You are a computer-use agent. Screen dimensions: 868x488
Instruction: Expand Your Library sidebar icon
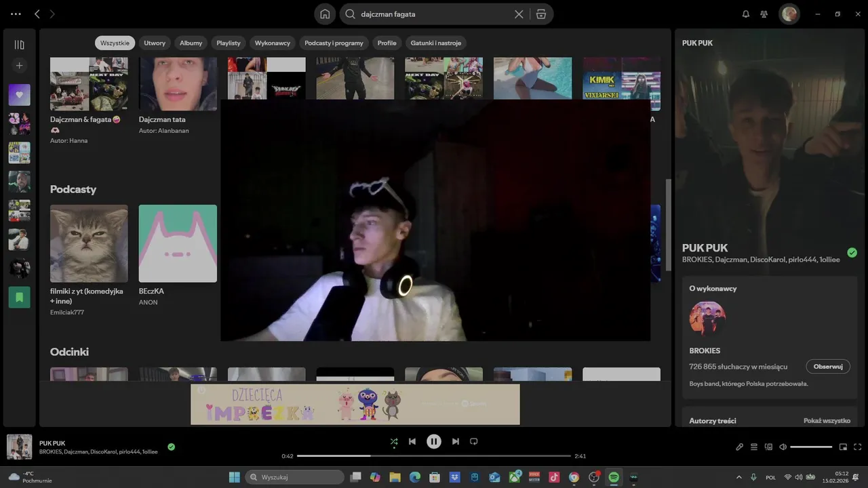(x=19, y=45)
